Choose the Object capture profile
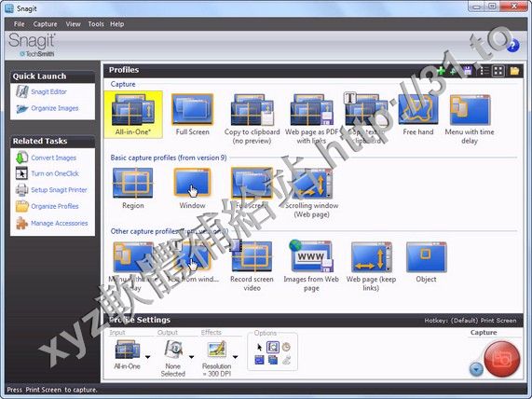This screenshot has width=532, height=399. 426,261
